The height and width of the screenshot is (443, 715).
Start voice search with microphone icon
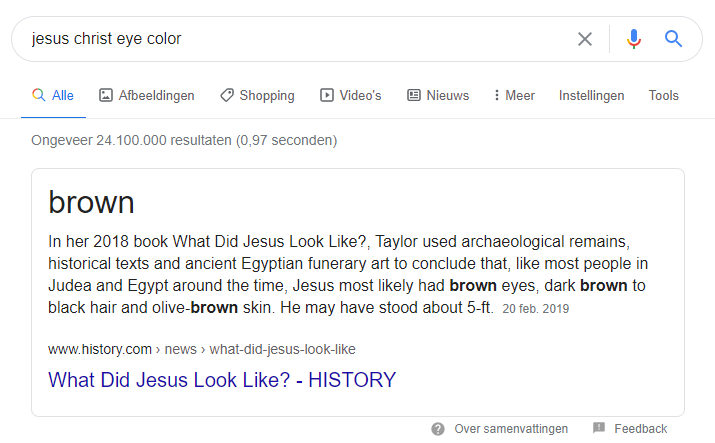pos(634,39)
